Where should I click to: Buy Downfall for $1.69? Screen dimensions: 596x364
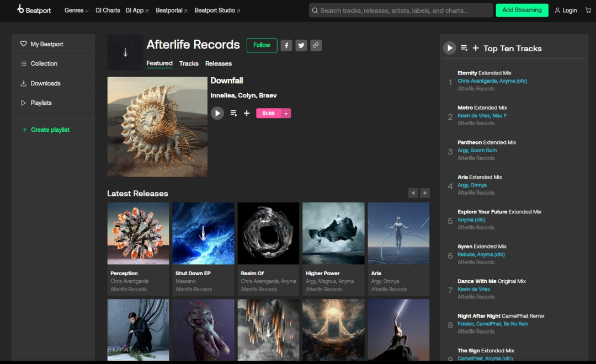coord(268,113)
